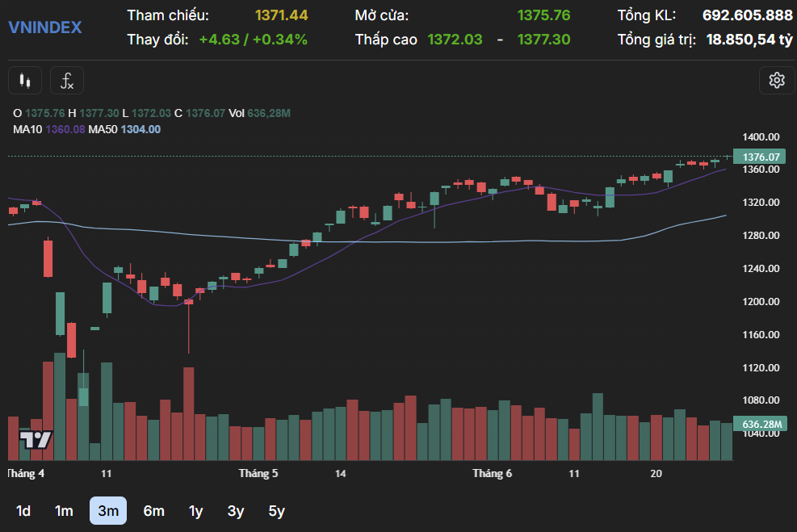797x532 pixels.
Task: Click the 14 date axis label
Action: coord(340,474)
